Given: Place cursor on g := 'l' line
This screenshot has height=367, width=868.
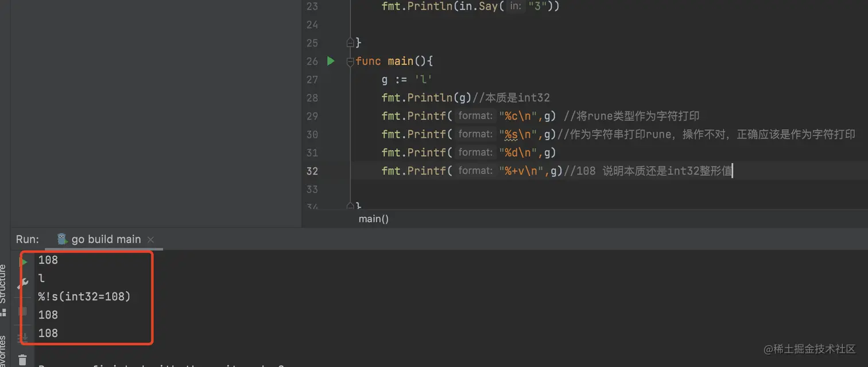Looking at the screenshot, I should point(407,79).
